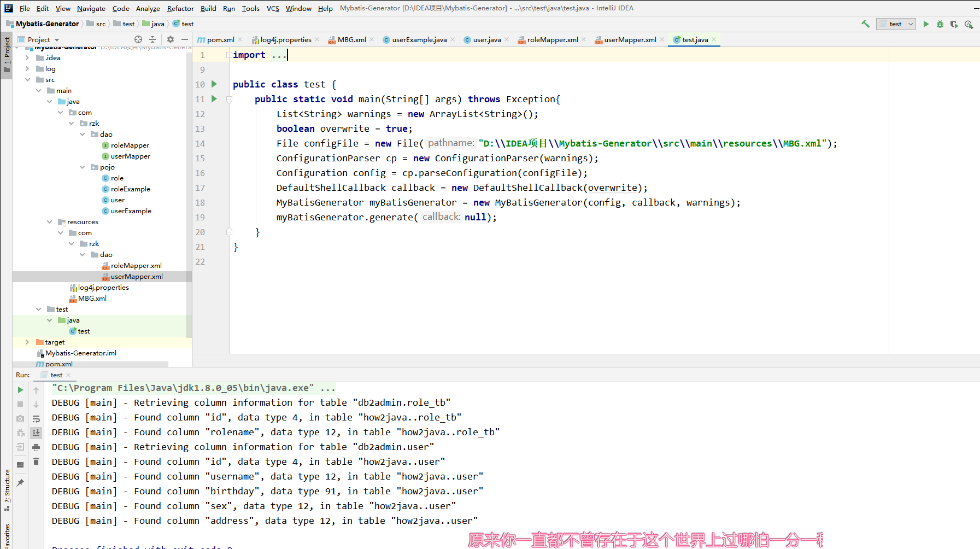This screenshot has width=980, height=549.
Task: Run the 'test' configuration from the toolbar
Action: coord(926,24)
